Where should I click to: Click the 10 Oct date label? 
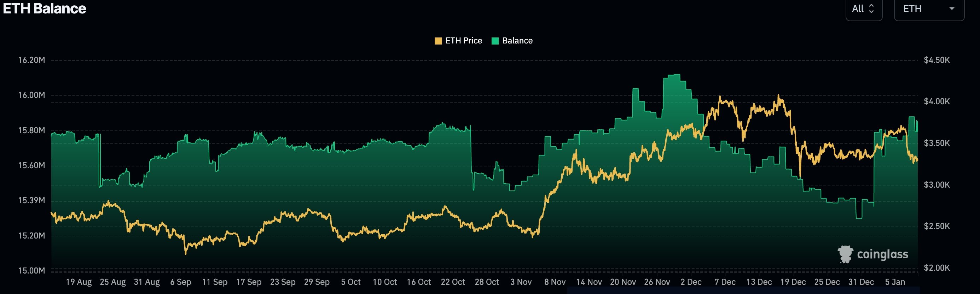385,282
